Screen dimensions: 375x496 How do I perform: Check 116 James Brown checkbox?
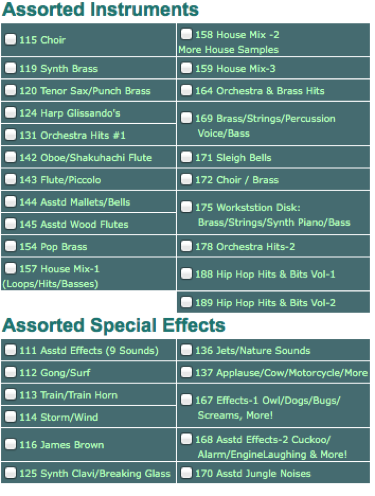(11, 444)
